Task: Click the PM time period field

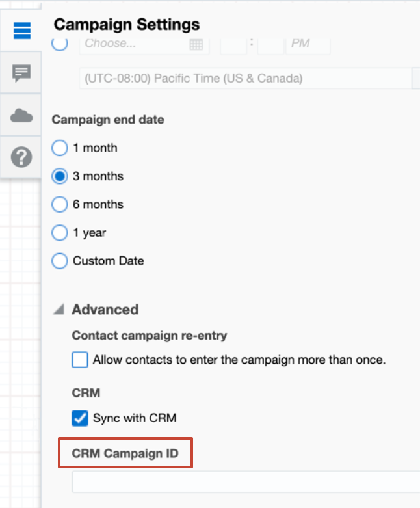Action: coord(309,44)
